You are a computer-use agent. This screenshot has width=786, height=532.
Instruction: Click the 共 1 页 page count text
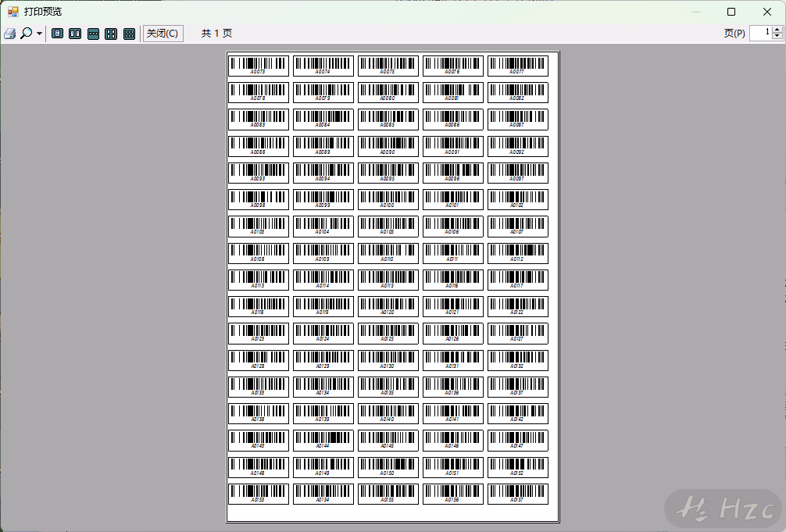[216, 33]
